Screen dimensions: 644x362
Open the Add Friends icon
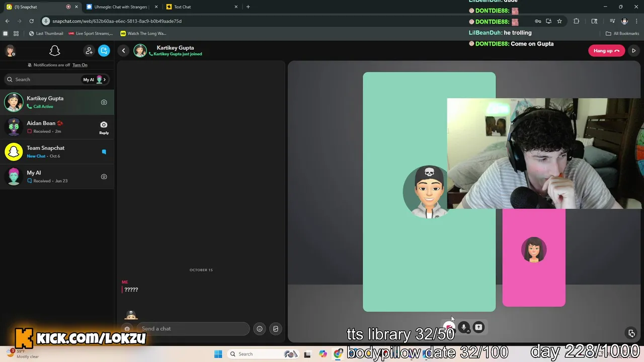click(x=89, y=51)
